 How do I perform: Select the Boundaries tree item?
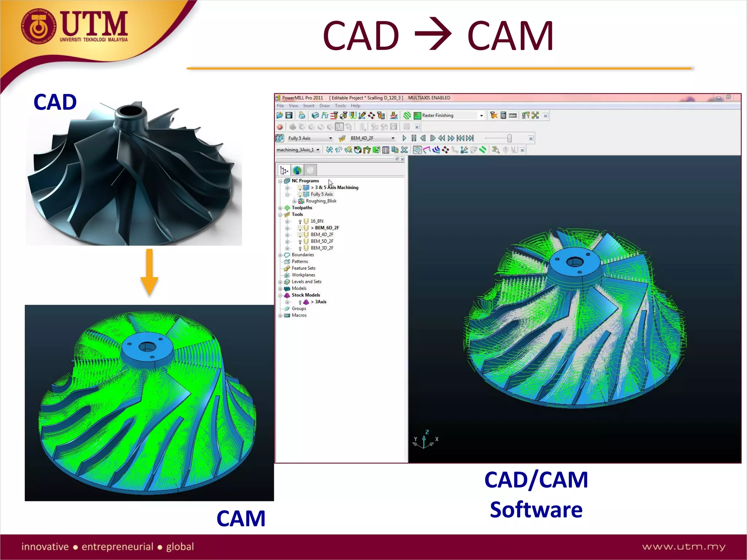click(303, 255)
